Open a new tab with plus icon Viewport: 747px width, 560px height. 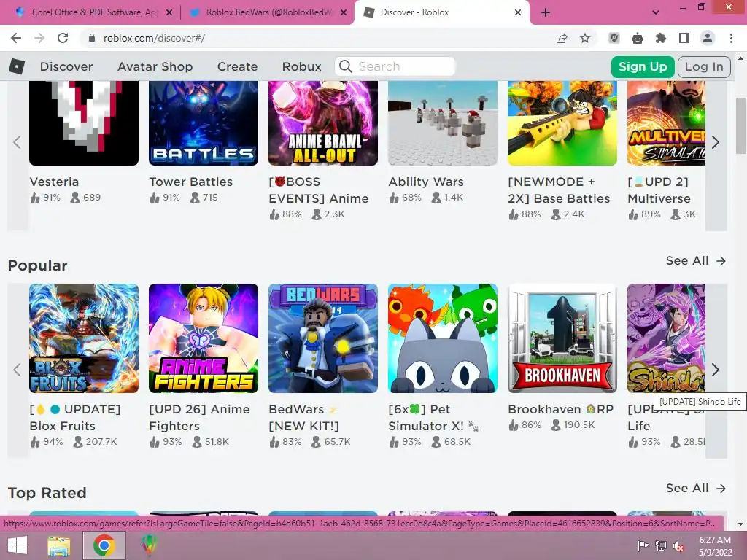tap(546, 12)
